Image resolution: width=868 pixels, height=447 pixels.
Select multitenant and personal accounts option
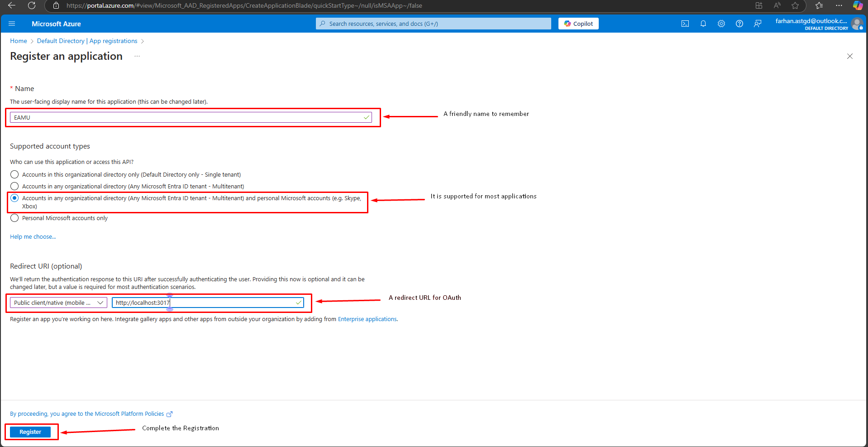click(x=14, y=198)
